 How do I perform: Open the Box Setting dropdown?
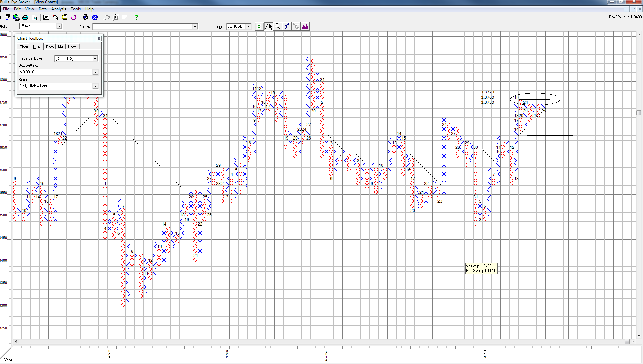coord(95,72)
